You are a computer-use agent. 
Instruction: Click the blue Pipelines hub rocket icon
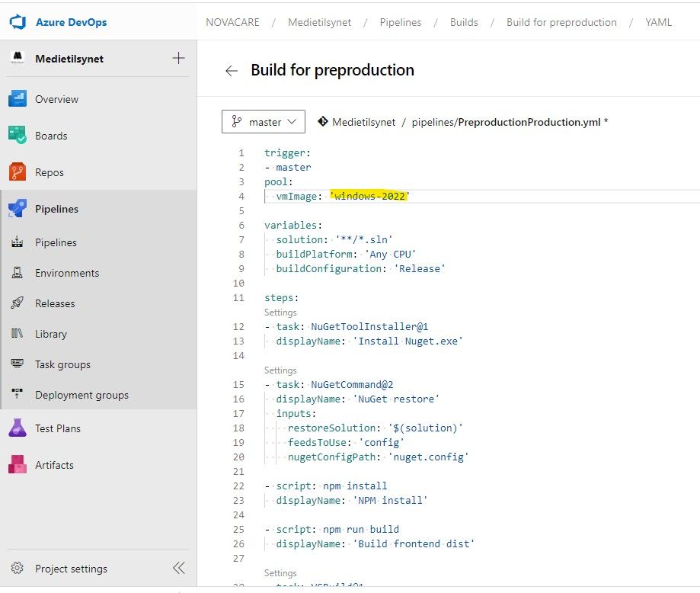coord(18,209)
